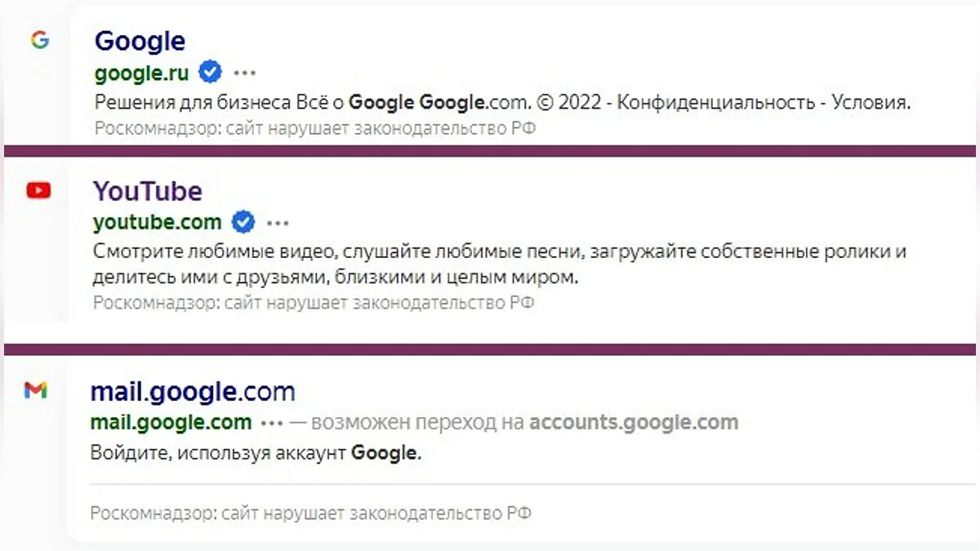Open the three-dot menu next to google.ru
The width and height of the screenshot is (980, 551).
click(x=245, y=73)
